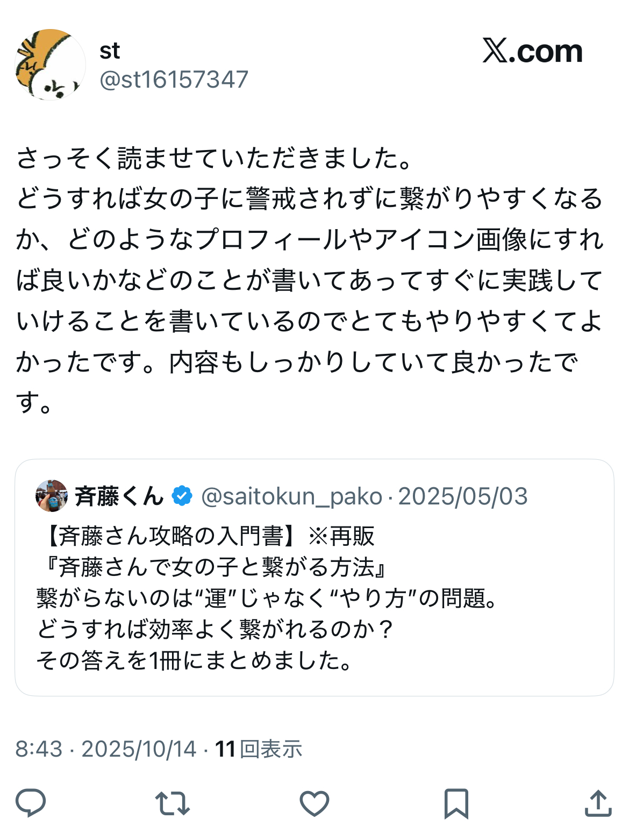
Task: Open st's profile avatar
Action: (x=50, y=65)
